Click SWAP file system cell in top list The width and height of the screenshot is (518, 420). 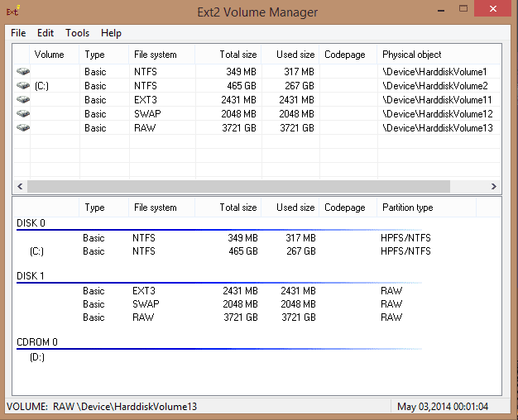pyautogui.click(x=147, y=114)
